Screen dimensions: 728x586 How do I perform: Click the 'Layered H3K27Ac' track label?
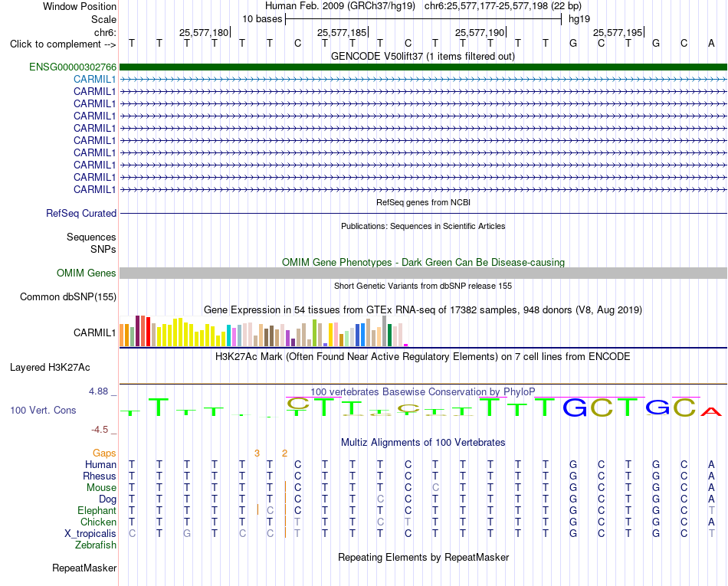click(x=50, y=368)
